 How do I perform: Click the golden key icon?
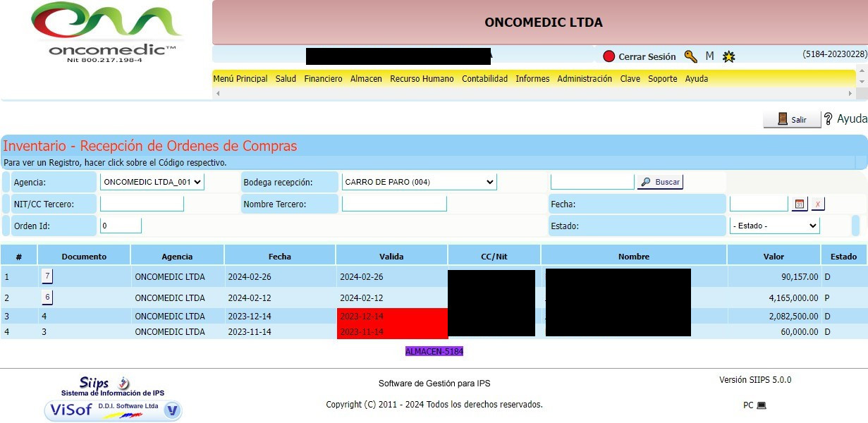pyautogui.click(x=690, y=56)
